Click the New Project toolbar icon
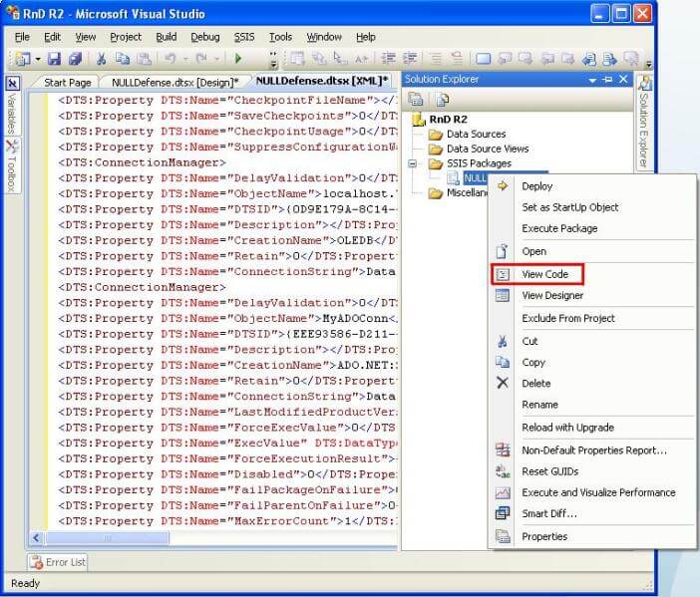The width and height of the screenshot is (700, 597). pyautogui.click(x=22, y=59)
